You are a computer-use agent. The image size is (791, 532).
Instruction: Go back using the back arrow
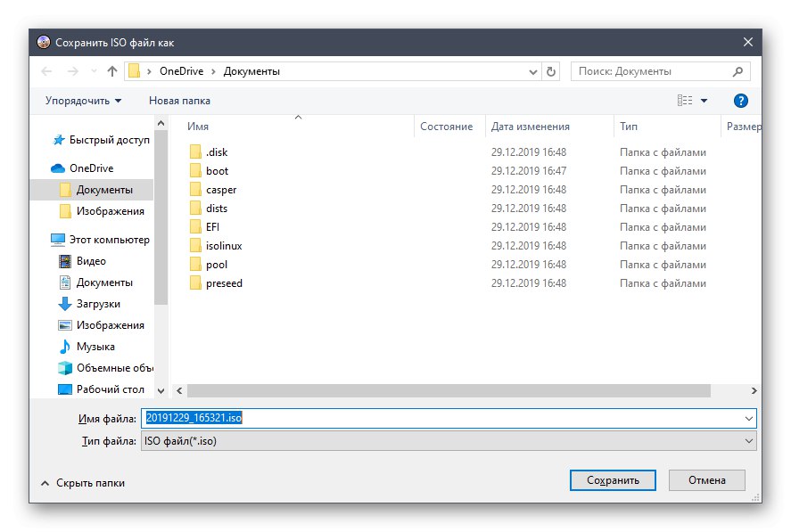tap(46, 71)
